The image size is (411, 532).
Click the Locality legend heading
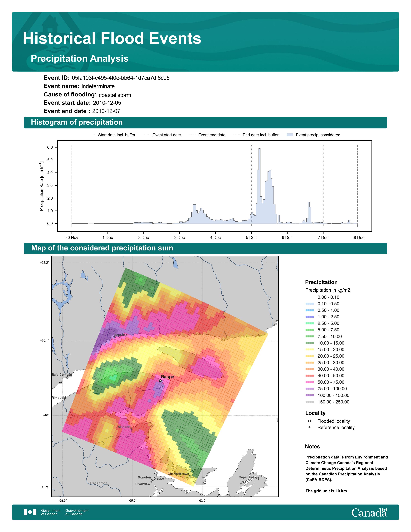(315, 413)
